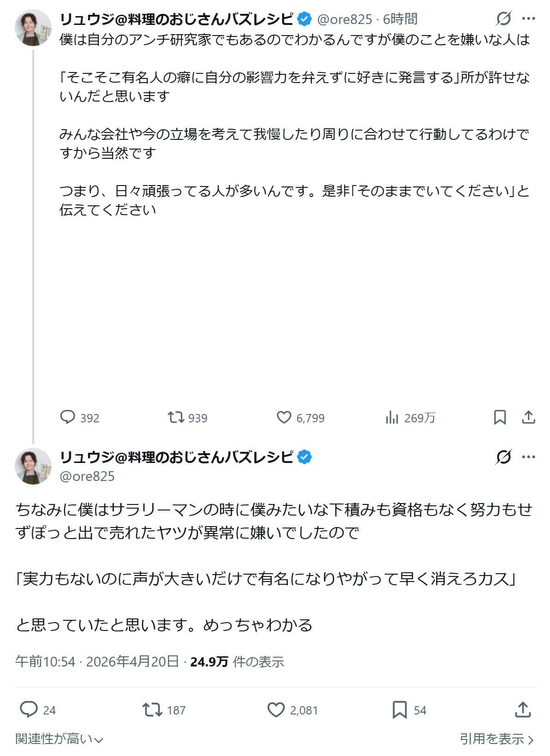Bookmark the tweet with 54 bookmarks
This screenshot has width=550, height=756.
[400, 709]
